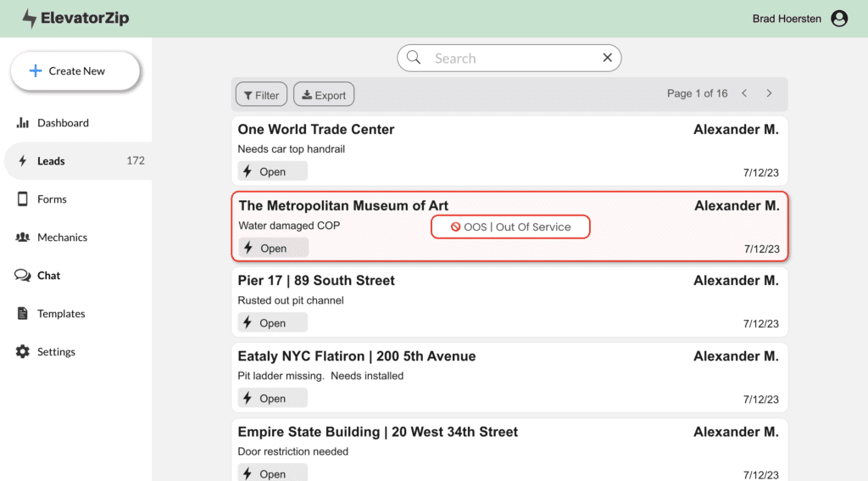The image size is (868, 481).
Task: Click the Mechanics people icon
Action: coord(23,238)
